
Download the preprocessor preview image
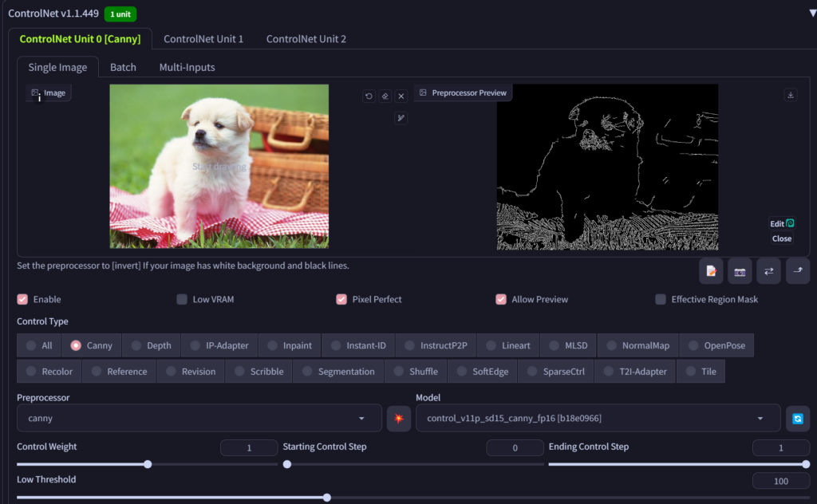pos(791,95)
